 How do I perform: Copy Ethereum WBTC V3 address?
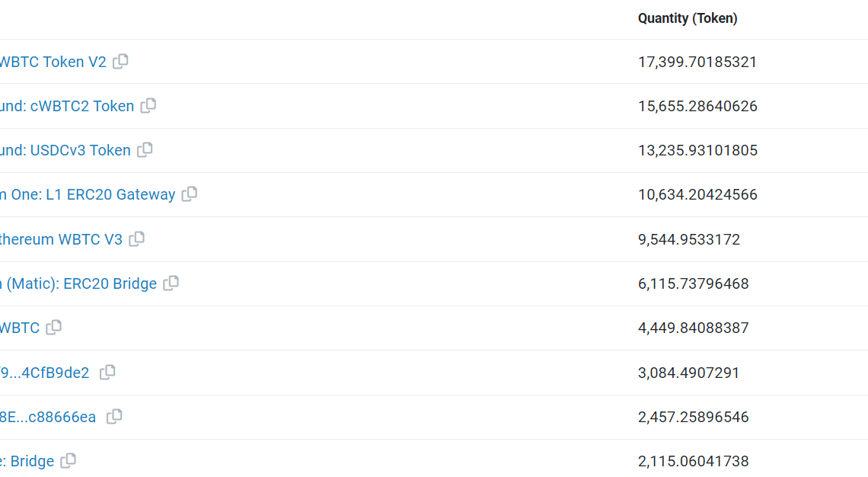pyautogui.click(x=136, y=239)
